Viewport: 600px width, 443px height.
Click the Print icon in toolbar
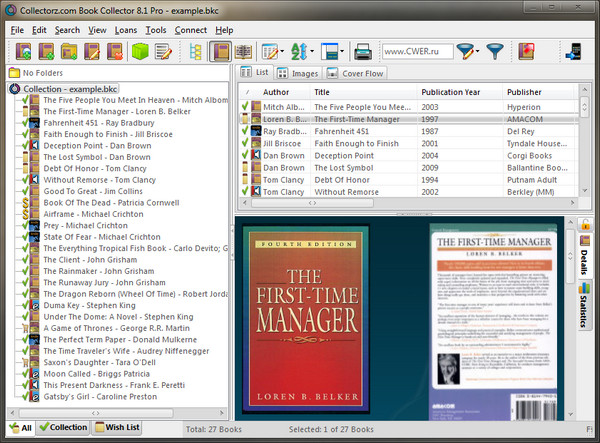[362, 50]
